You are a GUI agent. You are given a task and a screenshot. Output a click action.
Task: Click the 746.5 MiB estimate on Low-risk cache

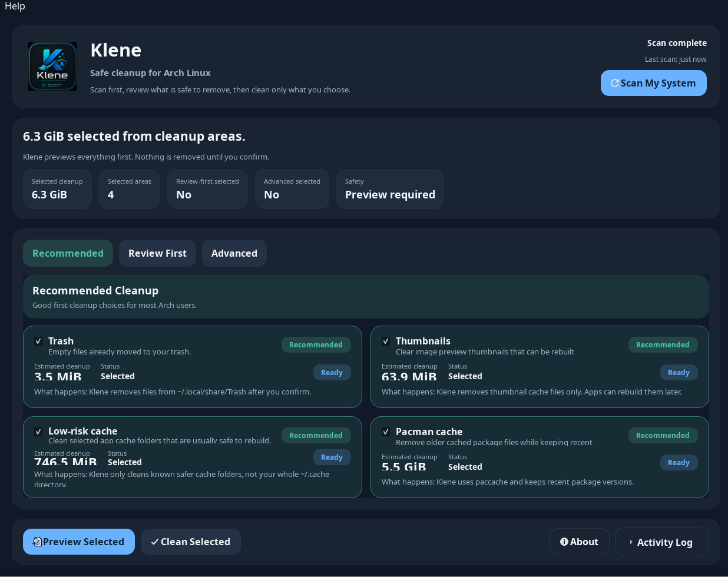[65, 462]
